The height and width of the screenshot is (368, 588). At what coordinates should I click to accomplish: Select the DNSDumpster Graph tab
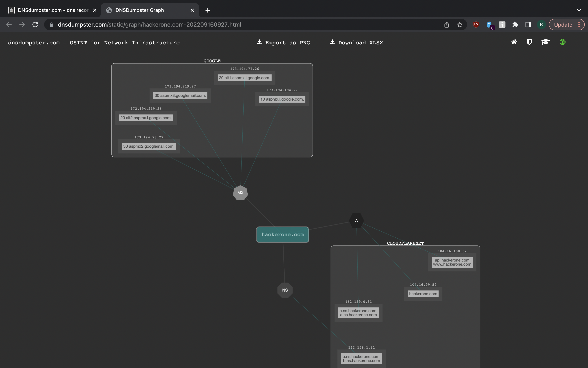(x=150, y=10)
